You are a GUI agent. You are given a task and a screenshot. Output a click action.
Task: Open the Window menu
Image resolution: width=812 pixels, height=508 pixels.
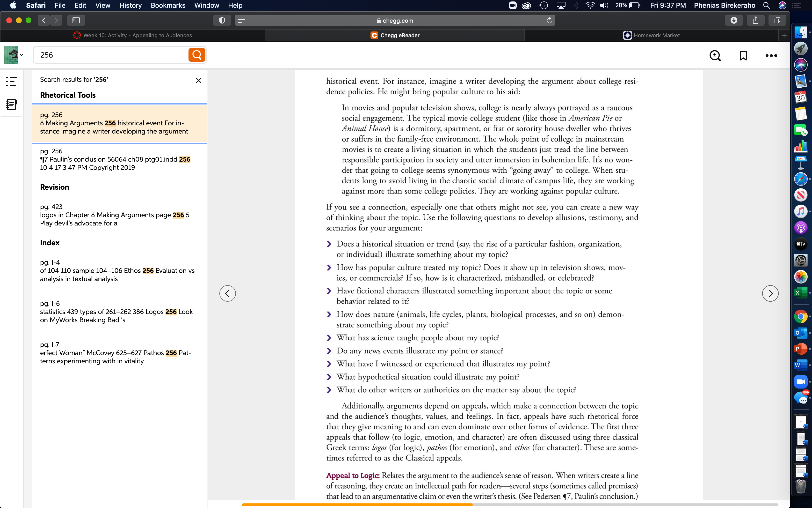[x=207, y=5]
